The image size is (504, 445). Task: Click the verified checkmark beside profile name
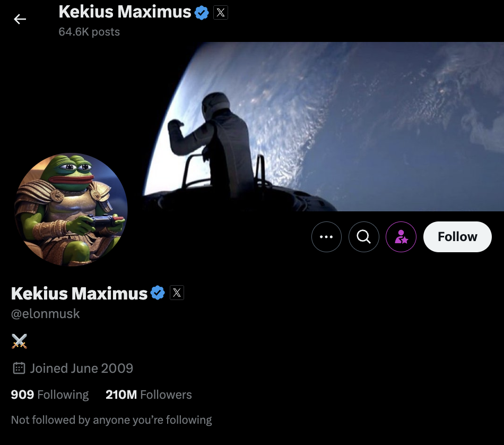click(x=158, y=293)
